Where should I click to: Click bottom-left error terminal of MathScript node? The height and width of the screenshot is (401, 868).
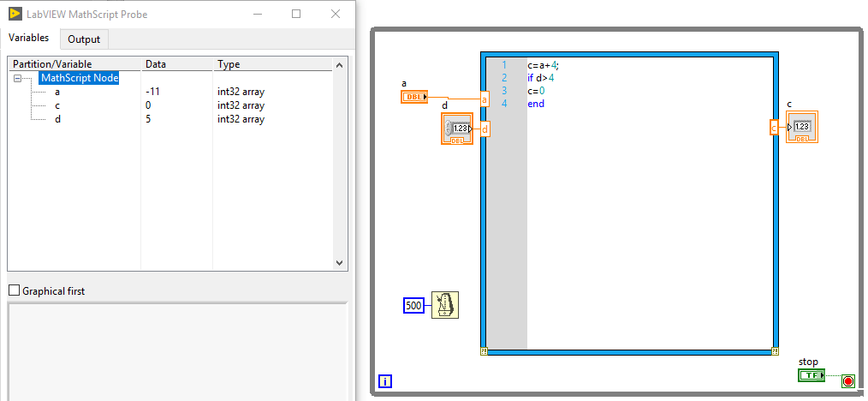point(484,351)
